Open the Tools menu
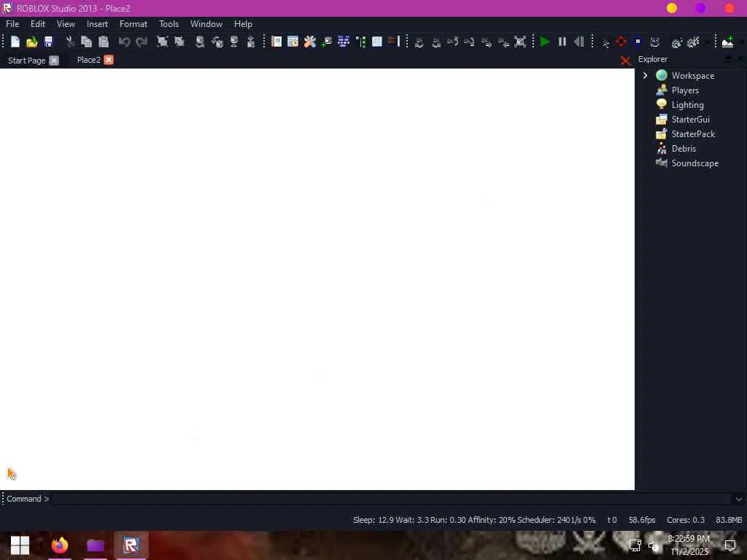The image size is (747, 560). (169, 24)
